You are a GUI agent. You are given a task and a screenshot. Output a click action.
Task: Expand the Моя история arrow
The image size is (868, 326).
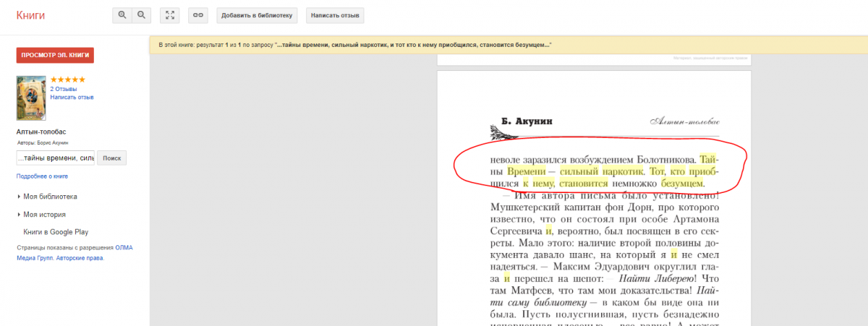tap(18, 215)
